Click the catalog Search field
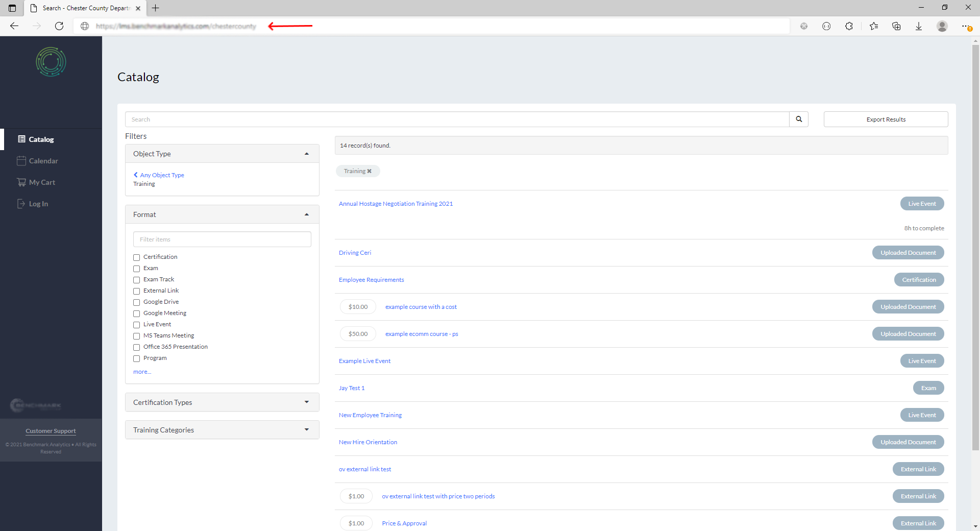980x531 pixels. click(x=457, y=119)
